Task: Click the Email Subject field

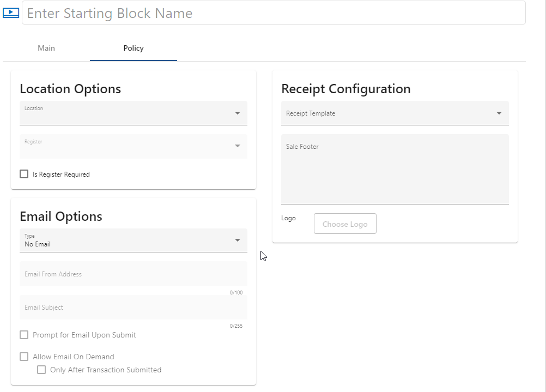Action: click(134, 307)
